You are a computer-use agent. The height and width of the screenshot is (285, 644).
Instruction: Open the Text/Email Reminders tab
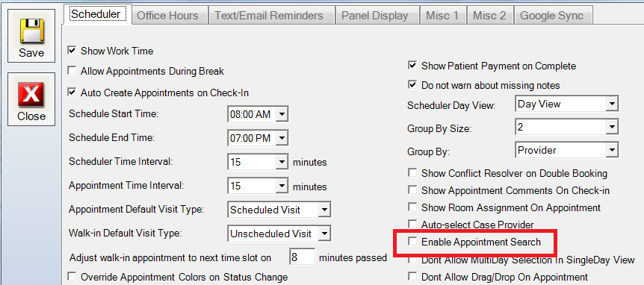269,15
